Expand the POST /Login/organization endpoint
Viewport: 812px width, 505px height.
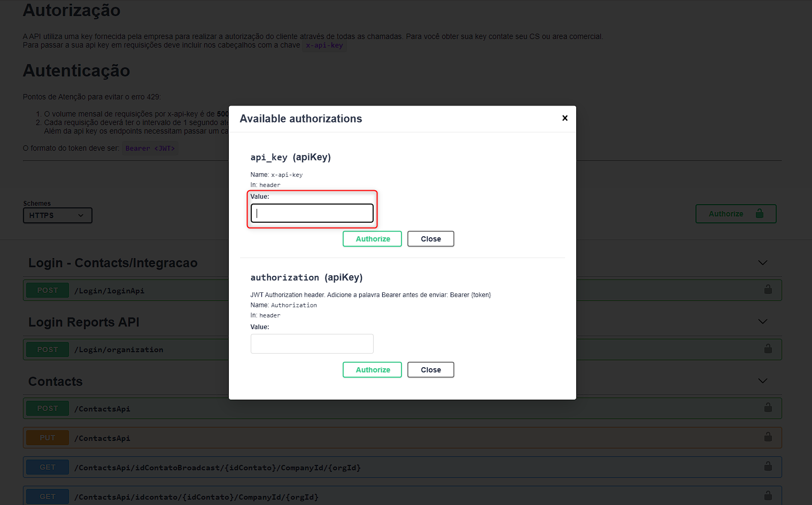click(402, 349)
